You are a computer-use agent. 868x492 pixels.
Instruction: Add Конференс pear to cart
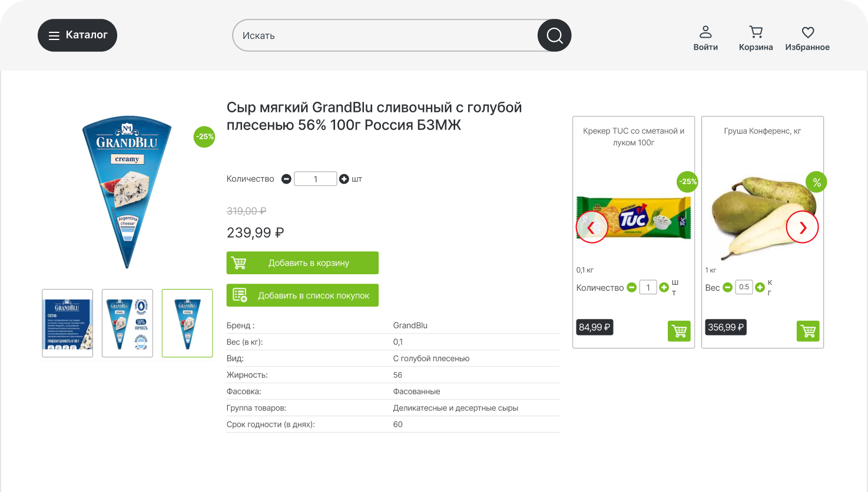808,331
